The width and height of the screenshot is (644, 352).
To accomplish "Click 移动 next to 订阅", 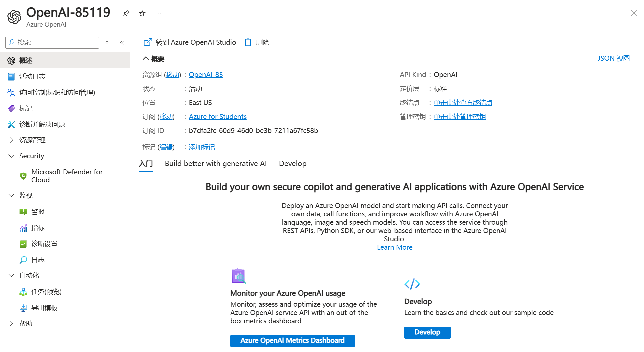I will pos(166,117).
